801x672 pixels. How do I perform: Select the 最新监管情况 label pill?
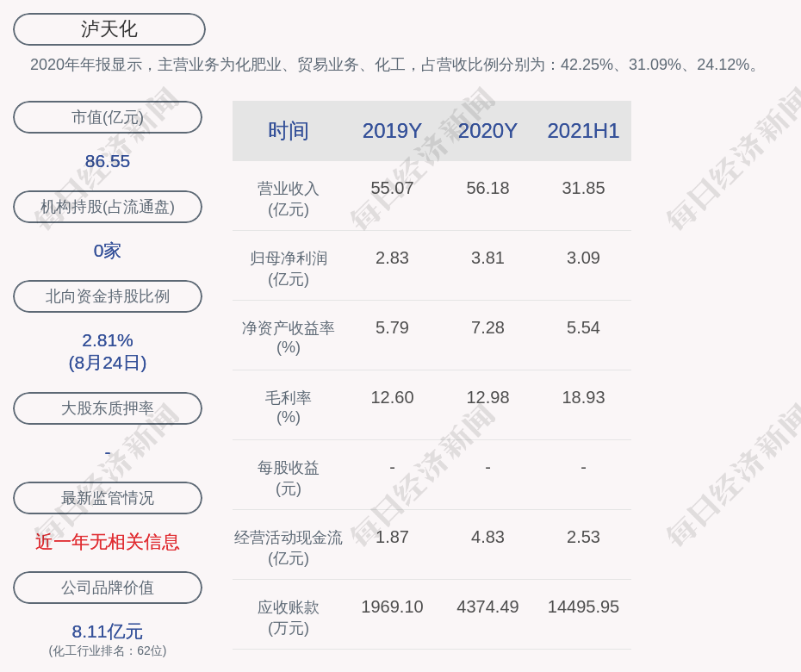click(x=108, y=497)
